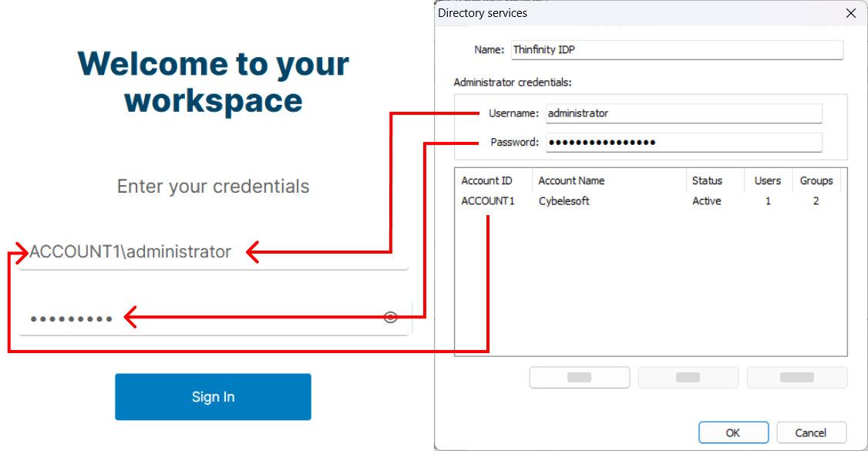Select the Cybelesoft account name cell
868x451 pixels.
coord(564,201)
